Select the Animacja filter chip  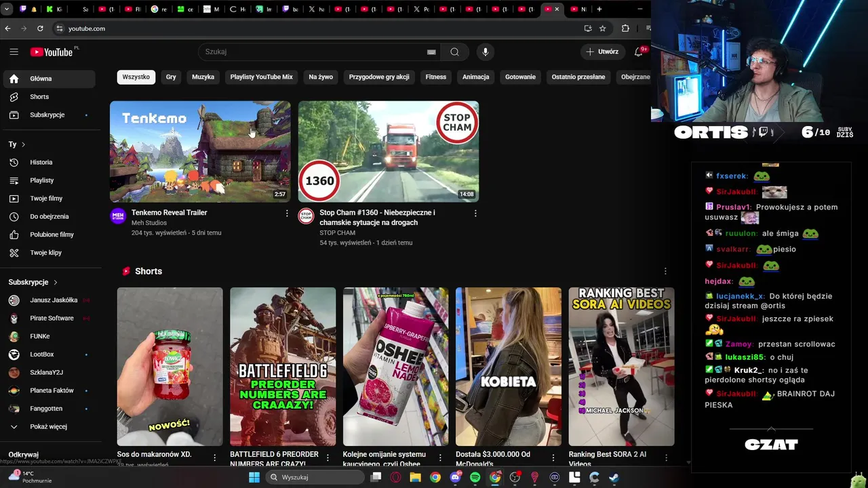tap(475, 77)
